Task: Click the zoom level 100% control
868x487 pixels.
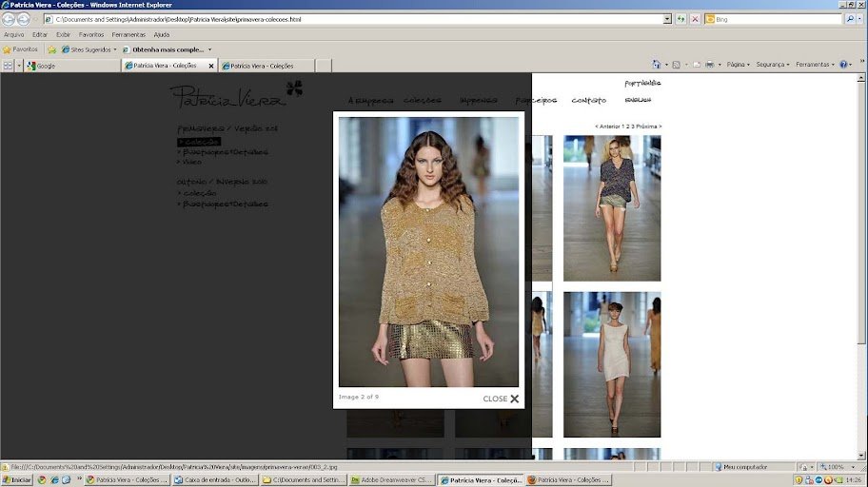Action: coord(836,467)
